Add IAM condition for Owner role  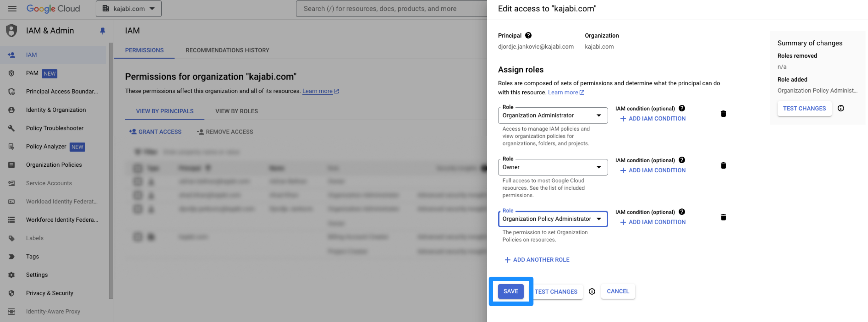coord(653,170)
